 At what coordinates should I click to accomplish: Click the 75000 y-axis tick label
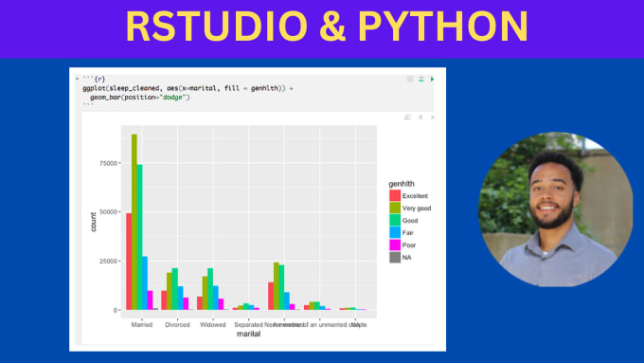pos(108,163)
